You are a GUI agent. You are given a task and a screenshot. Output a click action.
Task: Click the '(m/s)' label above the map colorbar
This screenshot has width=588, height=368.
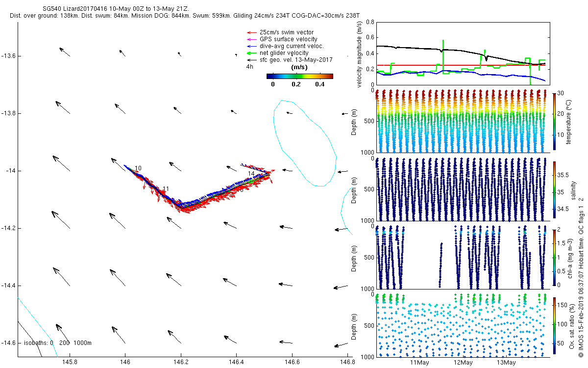click(299, 67)
